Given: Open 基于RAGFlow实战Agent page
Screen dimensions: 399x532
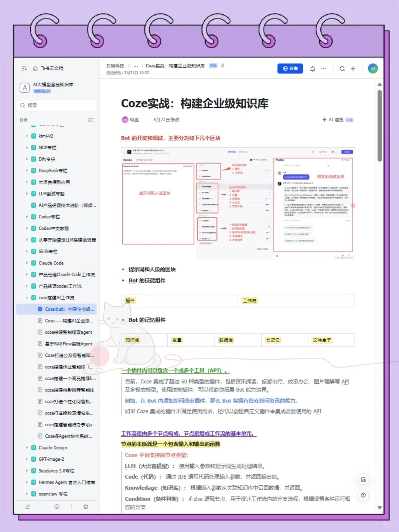Looking at the screenshot, I should point(70,344).
